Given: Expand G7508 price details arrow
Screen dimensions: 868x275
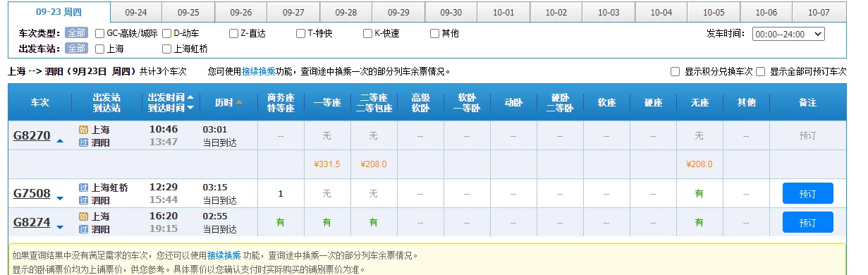Looking at the screenshot, I should click(x=60, y=198).
